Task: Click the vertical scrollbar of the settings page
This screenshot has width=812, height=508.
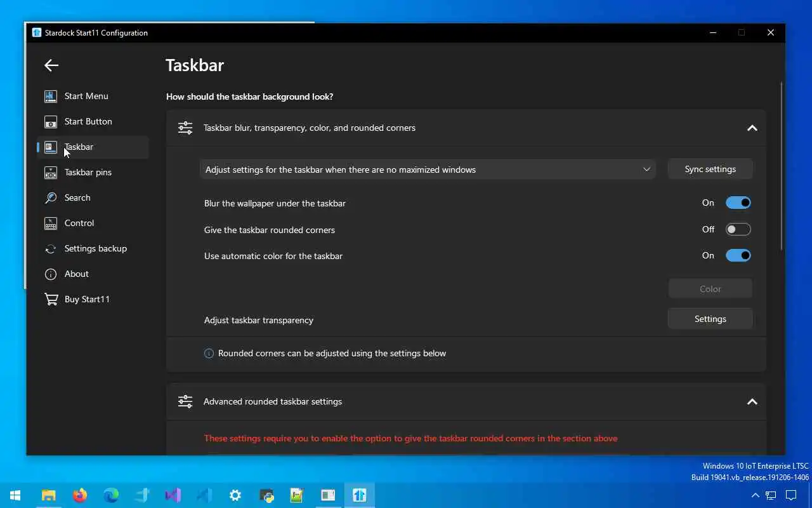Action: [x=782, y=166]
